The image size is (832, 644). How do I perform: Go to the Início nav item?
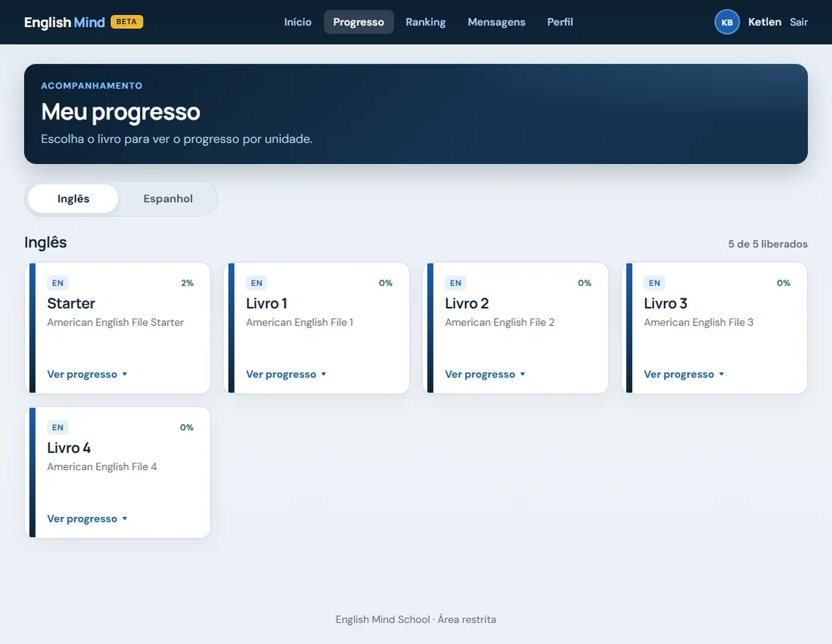tap(298, 22)
